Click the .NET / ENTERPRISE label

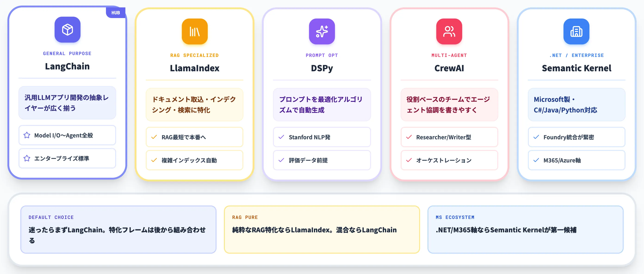[576, 55]
